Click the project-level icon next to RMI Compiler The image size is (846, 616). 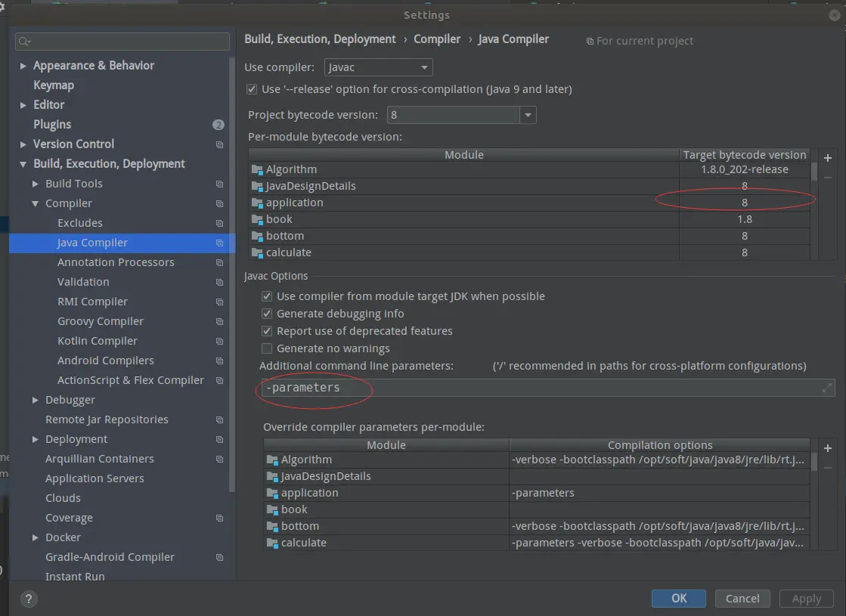point(219,302)
